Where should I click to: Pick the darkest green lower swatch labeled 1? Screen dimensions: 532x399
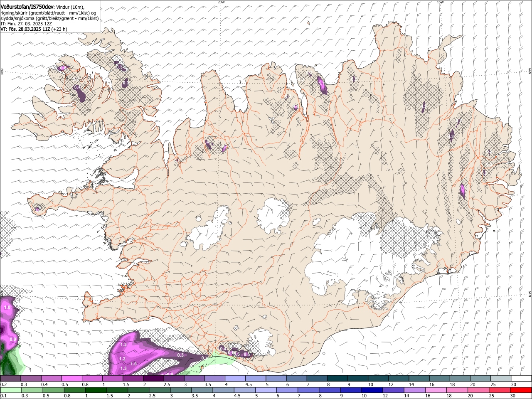[x=96, y=390]
